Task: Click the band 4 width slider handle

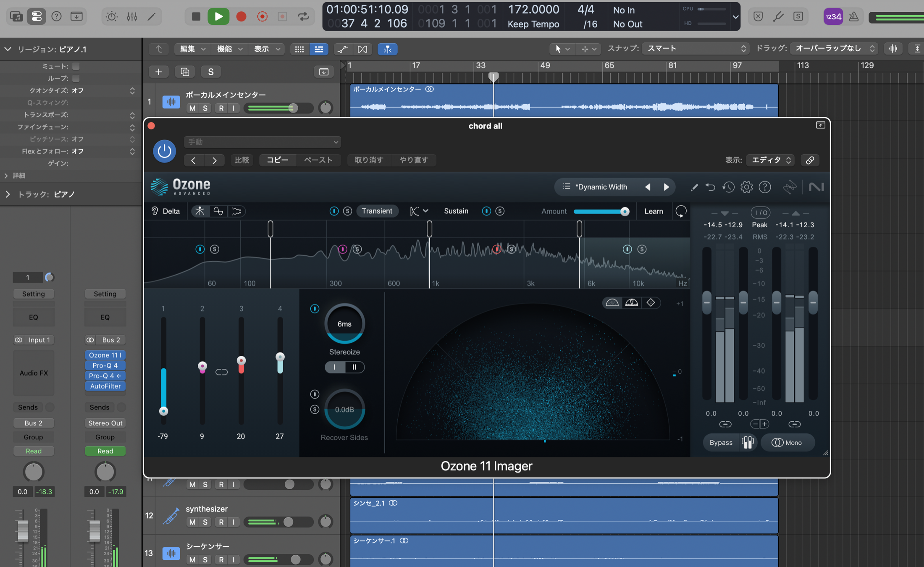Action: [280, 357]
